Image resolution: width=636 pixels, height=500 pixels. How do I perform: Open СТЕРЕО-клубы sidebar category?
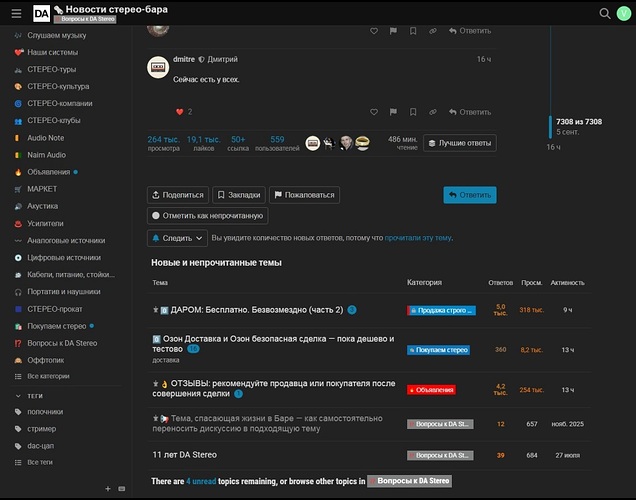point(54,120)
